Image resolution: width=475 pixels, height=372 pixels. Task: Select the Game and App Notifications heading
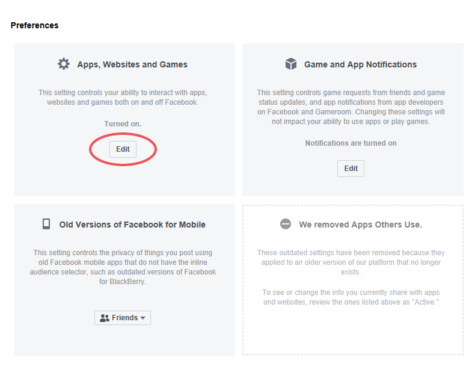pyautogui.click(x=360, y=64)
